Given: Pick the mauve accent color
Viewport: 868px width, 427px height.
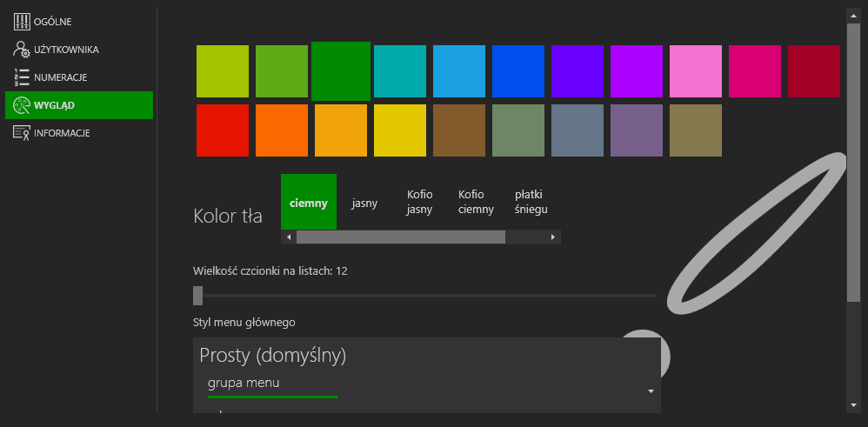Looking at the screenshot, I should pyautogui.click(x=637, y=130).
